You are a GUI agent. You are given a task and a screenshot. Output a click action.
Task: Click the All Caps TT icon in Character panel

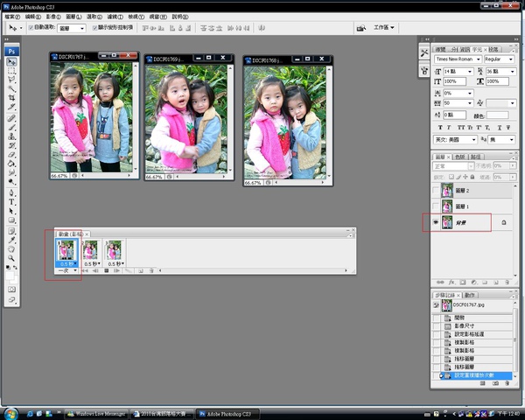pos(461,127)
